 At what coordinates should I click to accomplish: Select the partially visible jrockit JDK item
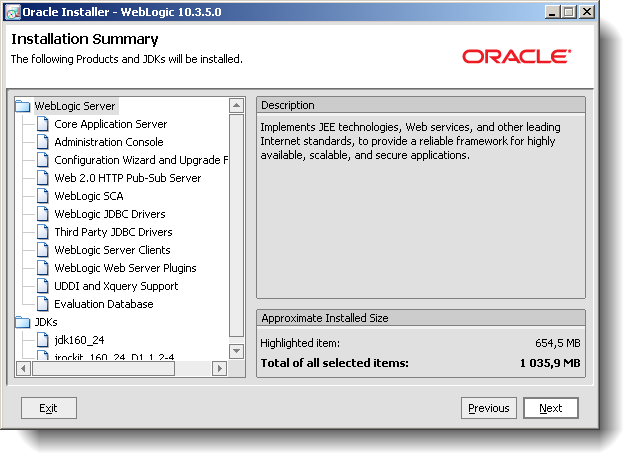tap(114, 357)
